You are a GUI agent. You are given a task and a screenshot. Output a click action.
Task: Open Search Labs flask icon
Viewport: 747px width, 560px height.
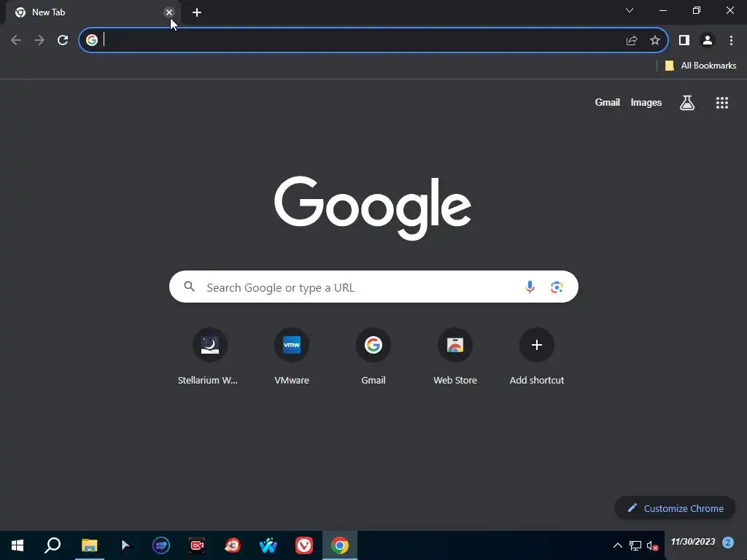pos(687,102)
